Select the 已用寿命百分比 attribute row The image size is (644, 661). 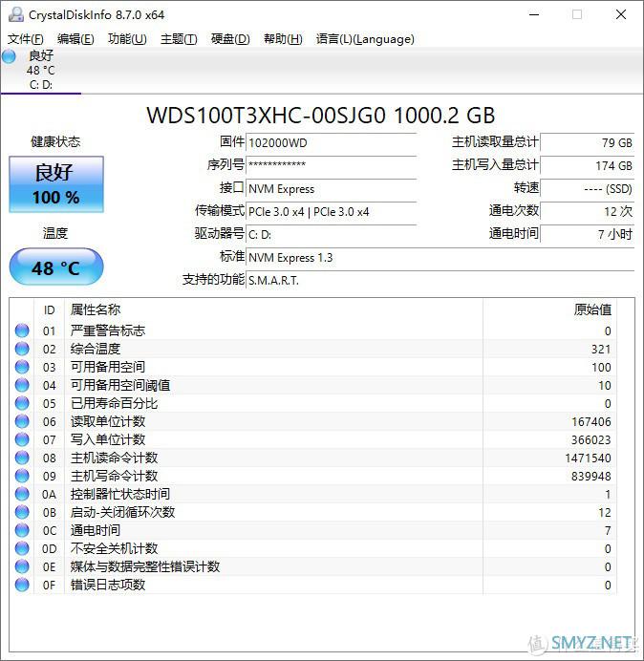click(313, 403)
